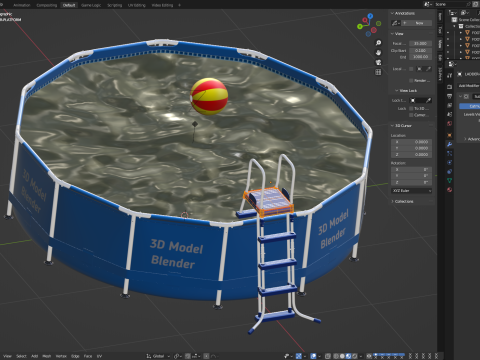Image resolution: width=480 pixels, height=360 pixels.
Task: Adjust the Clip Start value field
Action: point(420,50)
